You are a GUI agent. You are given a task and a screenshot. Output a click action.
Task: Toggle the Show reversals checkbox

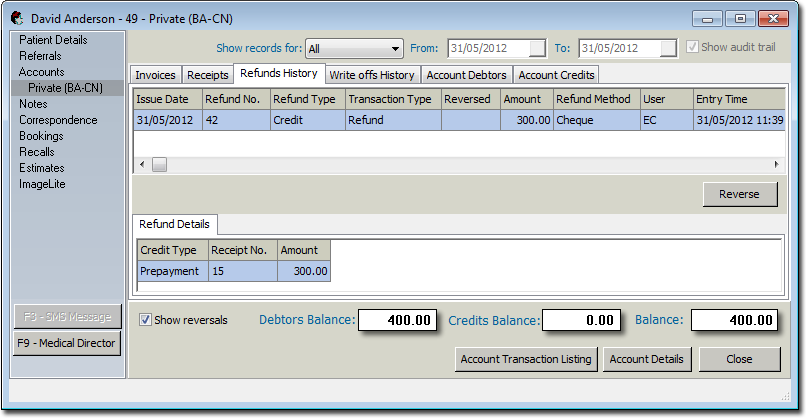coord(146,320)
